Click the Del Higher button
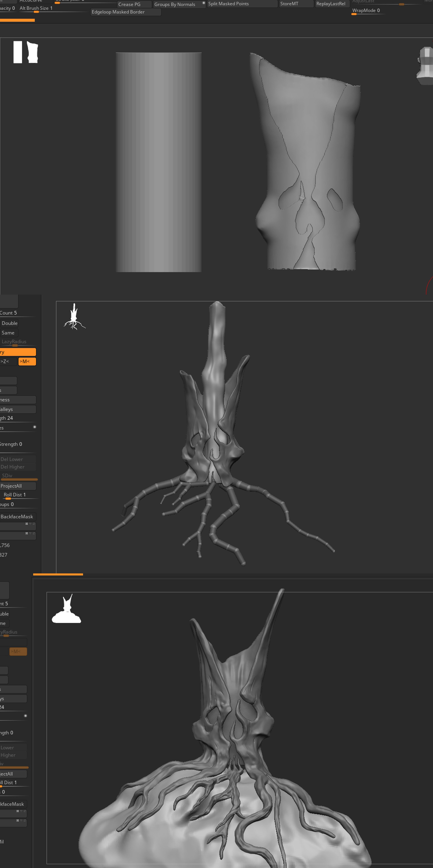Viewport: 433px width, 868px height. (18, 467)
